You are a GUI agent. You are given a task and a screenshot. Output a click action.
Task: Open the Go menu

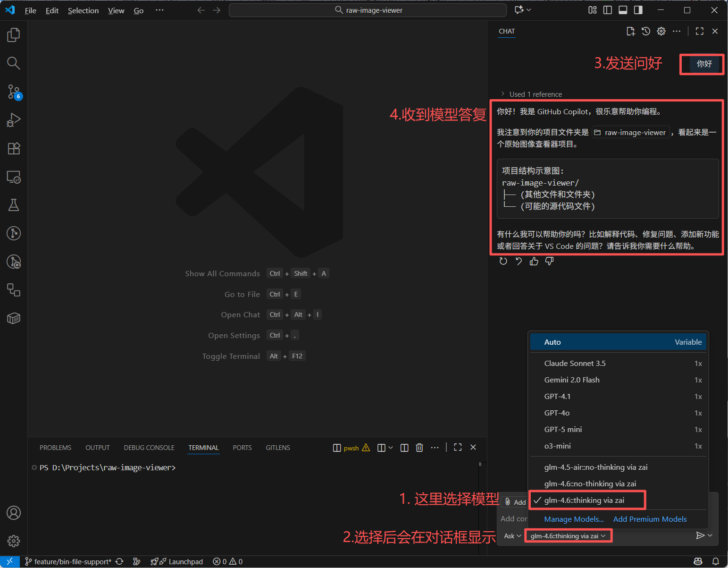tap(138, 10)
